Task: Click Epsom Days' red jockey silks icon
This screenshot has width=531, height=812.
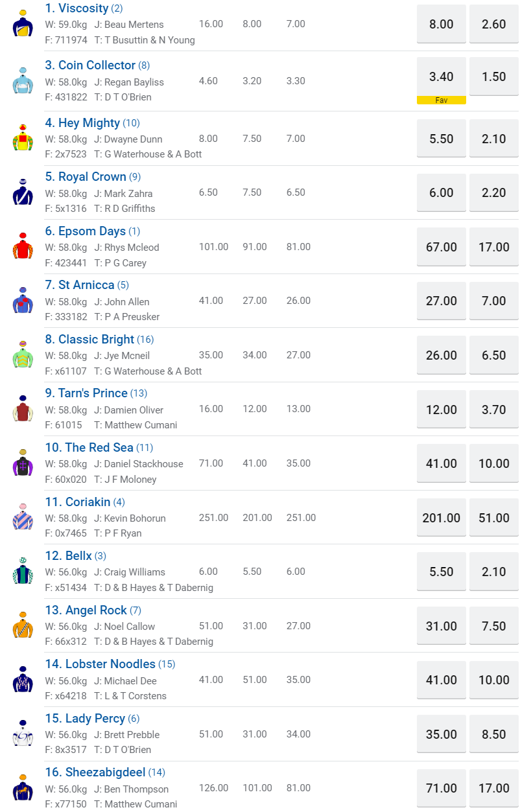Action: pyautogui.click(x=23, y=247)
